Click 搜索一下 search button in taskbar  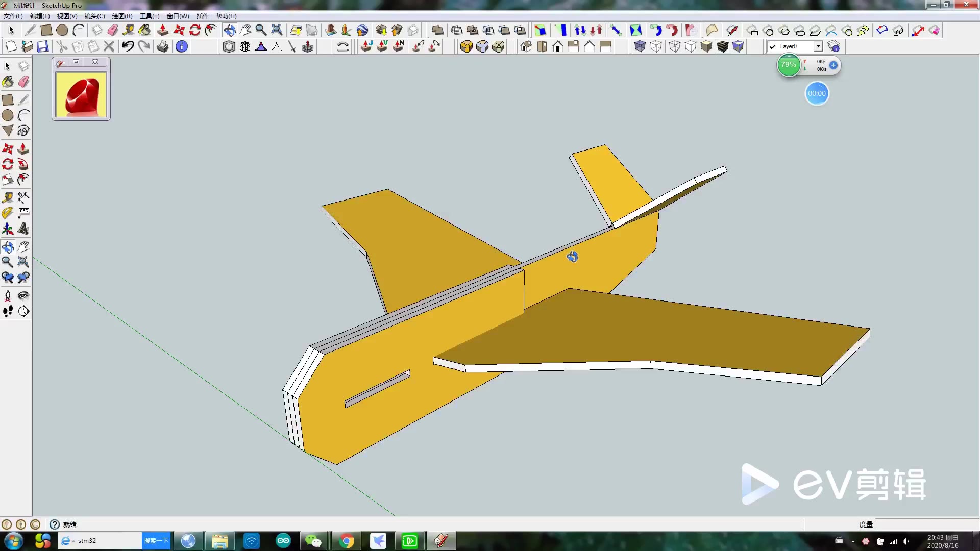click(156, 541)
